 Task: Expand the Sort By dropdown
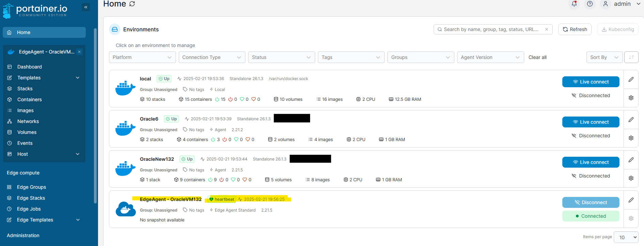coord(604,57)
